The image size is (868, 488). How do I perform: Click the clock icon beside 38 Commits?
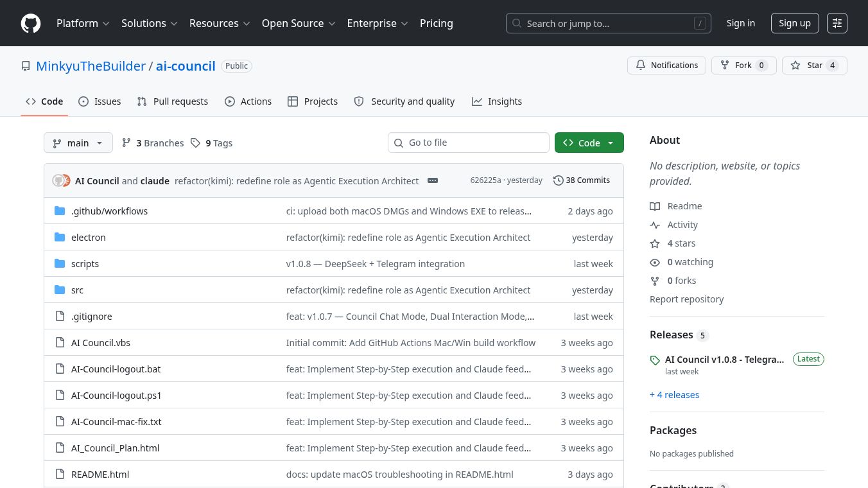(x=559, y=180)
